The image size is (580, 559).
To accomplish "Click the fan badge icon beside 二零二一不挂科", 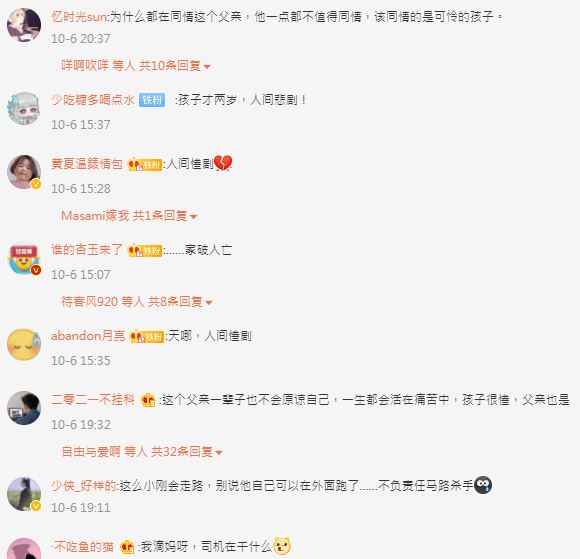I will (x=148, y=400).
